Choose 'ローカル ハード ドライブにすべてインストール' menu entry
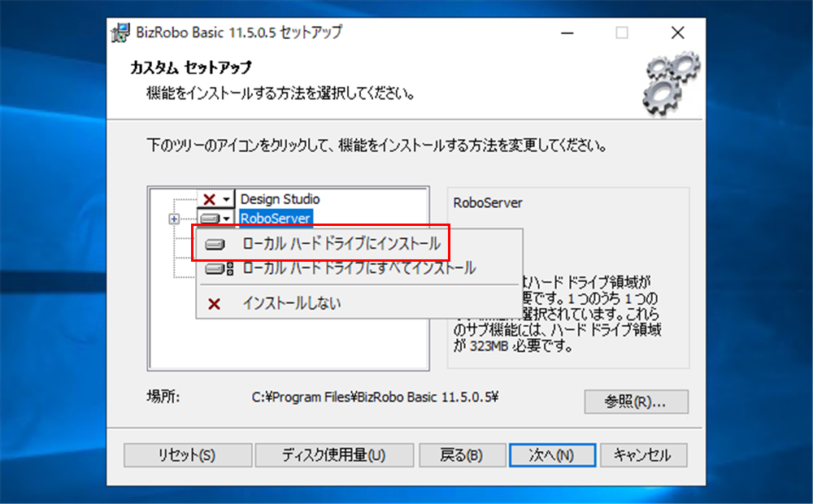This screenshot has height=504, width=813. click(x=359, y=268)
